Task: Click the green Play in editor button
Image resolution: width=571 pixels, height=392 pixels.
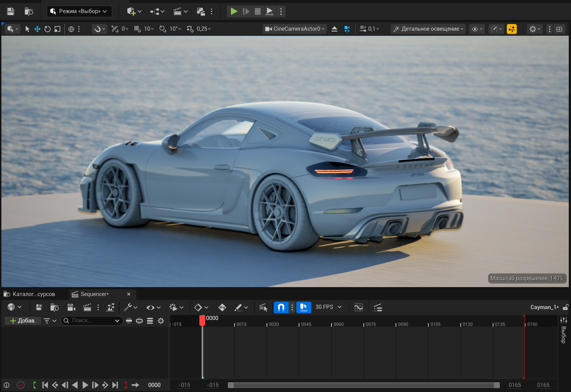Action: click(234, 11)
